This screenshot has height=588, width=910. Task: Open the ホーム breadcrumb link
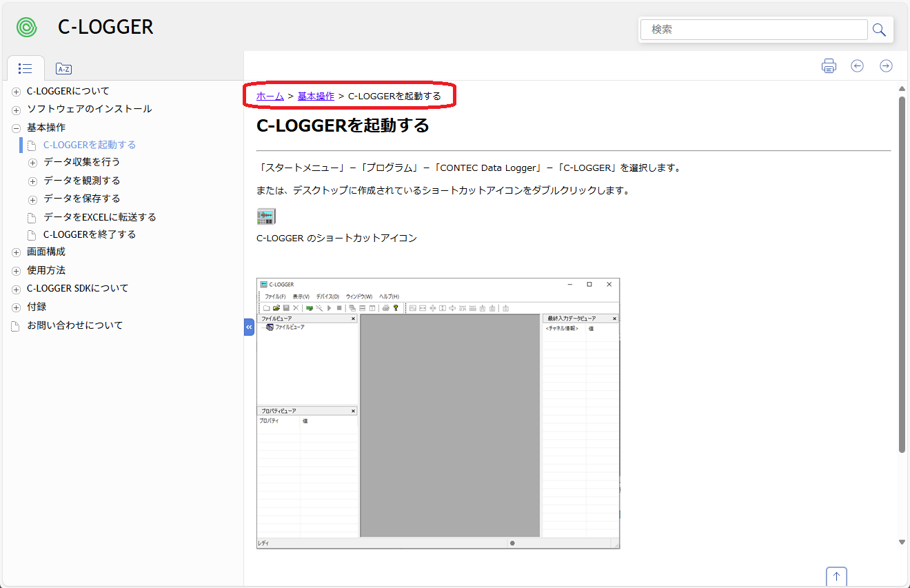click(270, 97)
